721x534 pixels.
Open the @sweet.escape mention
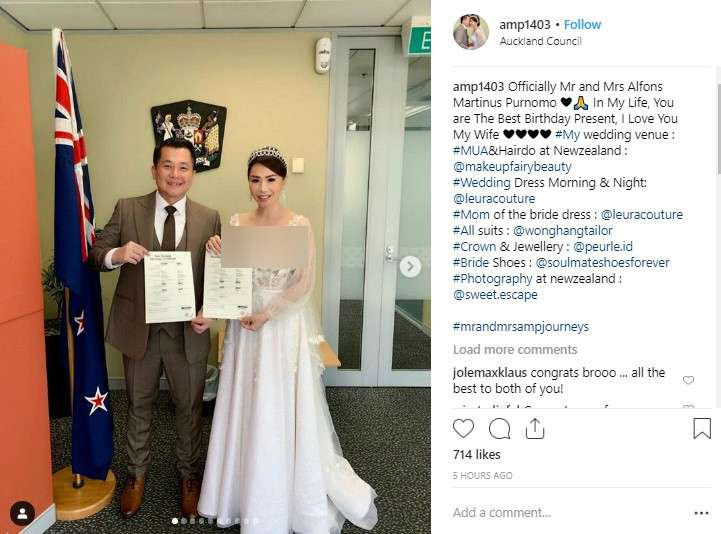pyautogui.click(x=495, y=294)
